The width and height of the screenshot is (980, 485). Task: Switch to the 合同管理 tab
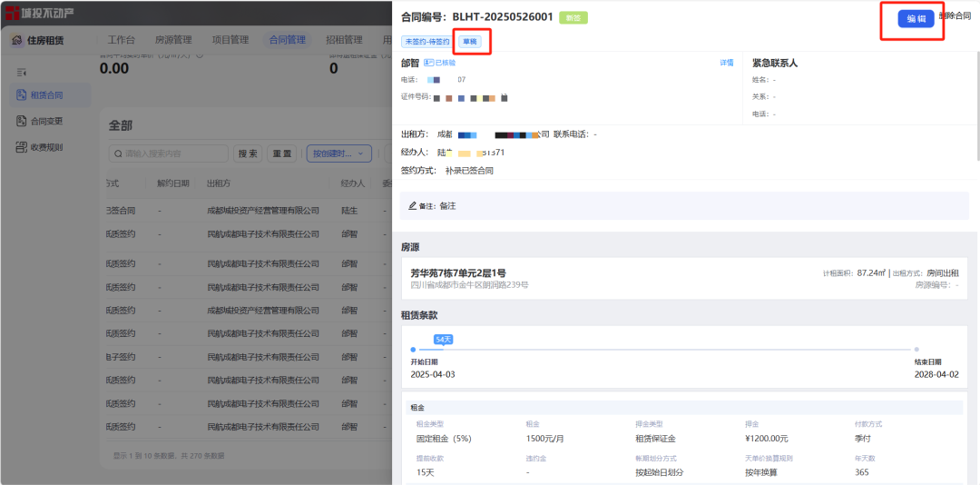click(287, 40)
